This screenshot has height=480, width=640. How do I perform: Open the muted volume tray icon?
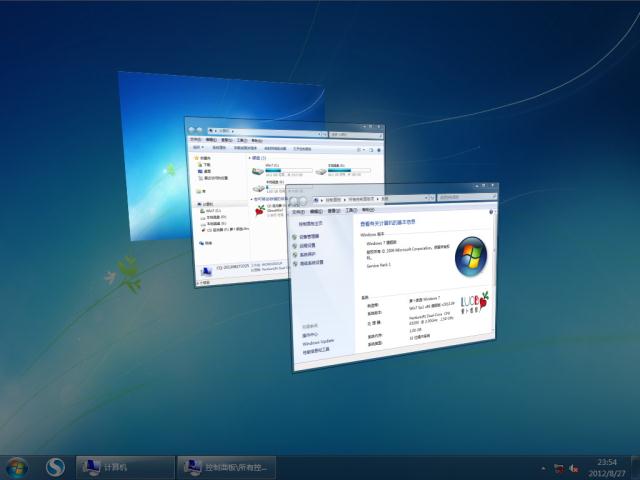tap(575, 468)
